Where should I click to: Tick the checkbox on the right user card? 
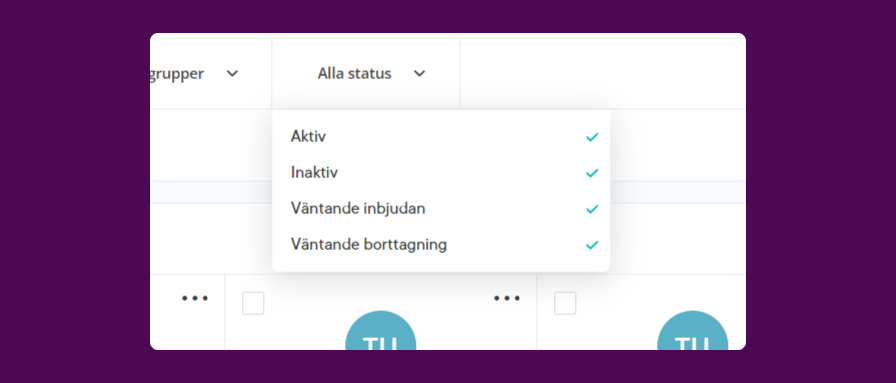(565, 303)
